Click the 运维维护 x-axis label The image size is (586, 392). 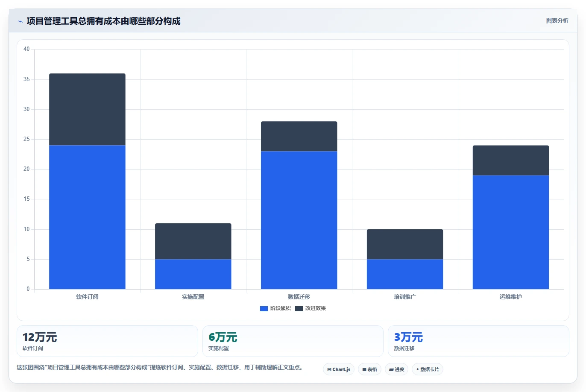(x=511, y=297)
